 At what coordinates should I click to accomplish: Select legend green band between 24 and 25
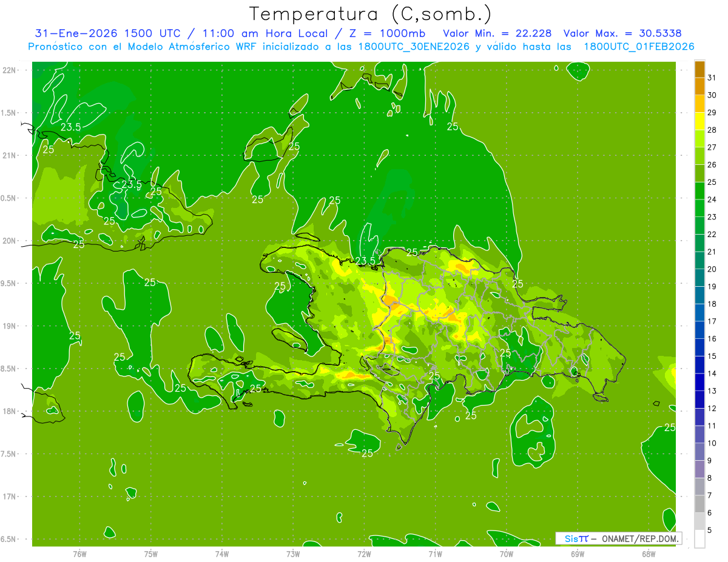[x=699, y=191]
